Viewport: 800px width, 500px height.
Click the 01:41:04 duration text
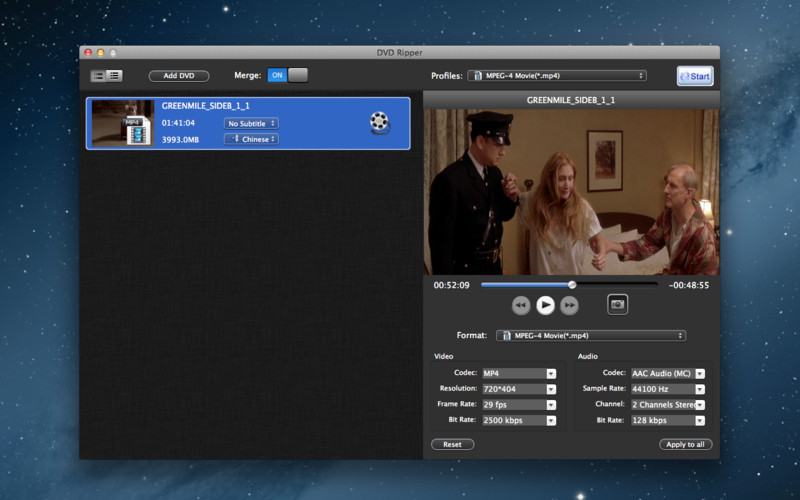coord(178,123)
